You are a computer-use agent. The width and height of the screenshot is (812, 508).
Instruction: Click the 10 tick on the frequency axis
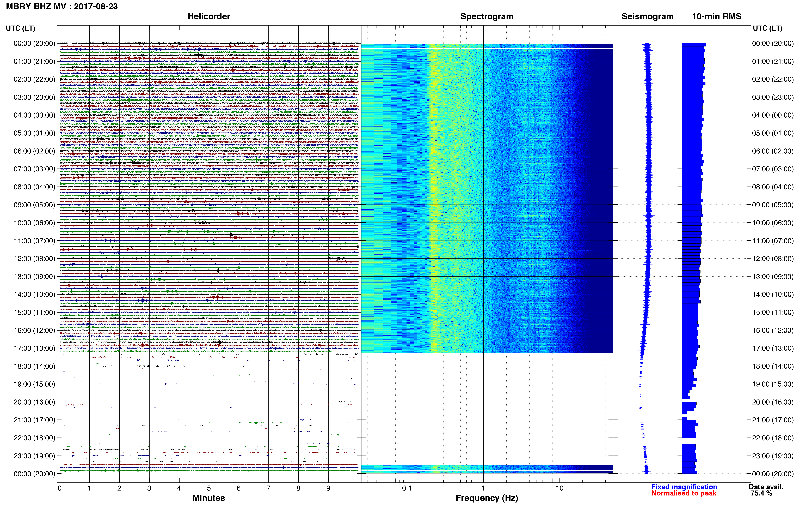[559, 488]
